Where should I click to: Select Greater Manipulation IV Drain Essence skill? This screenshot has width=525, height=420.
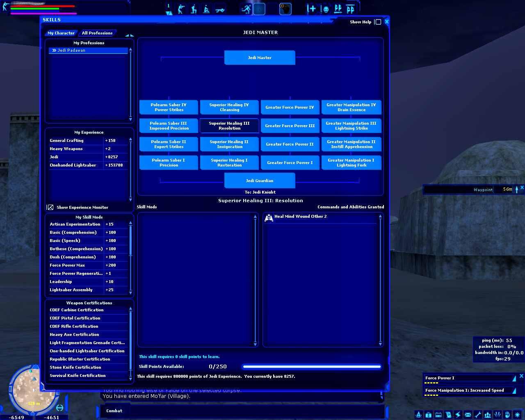[352, 107]
